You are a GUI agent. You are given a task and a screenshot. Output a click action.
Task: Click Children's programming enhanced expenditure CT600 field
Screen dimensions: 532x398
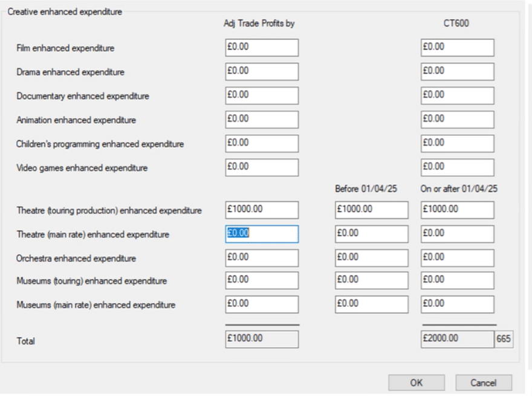[458, 144]
